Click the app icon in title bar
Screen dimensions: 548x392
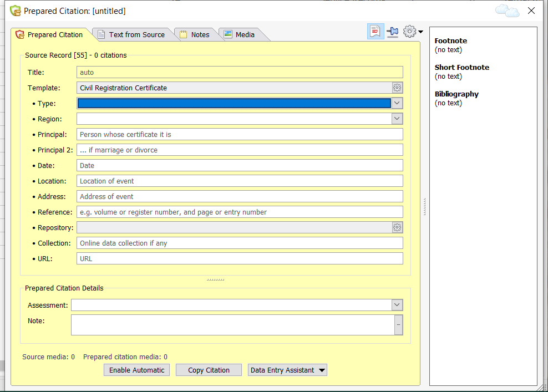click(16, 11)
